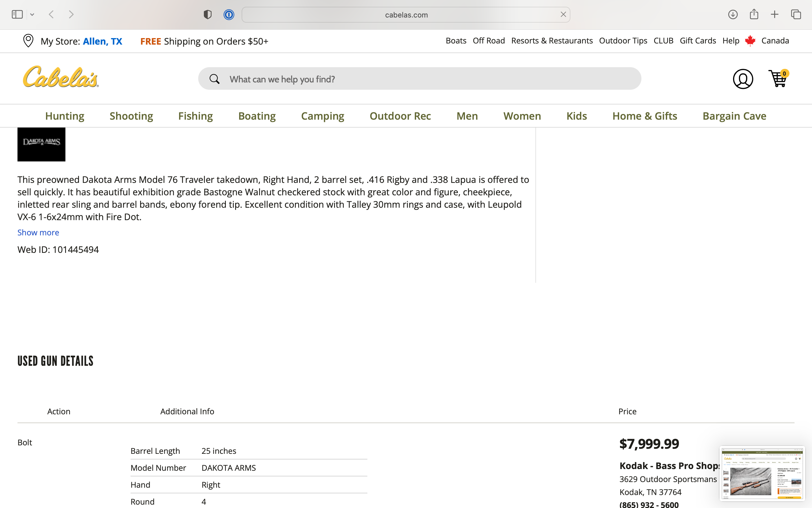812x508 pixels.
Task: Change store from Allen, TX
Action: [102, 41]
